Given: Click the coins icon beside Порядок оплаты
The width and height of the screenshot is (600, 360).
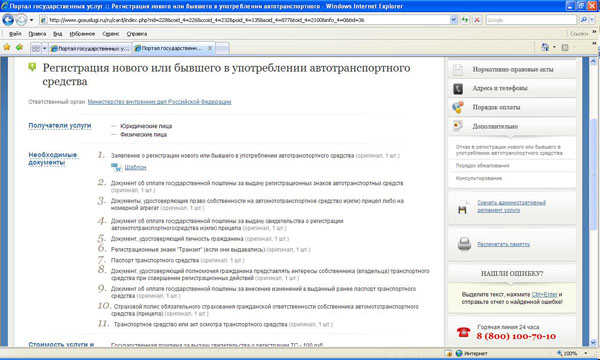Looking at the screenshot, I should pos(458,107).
